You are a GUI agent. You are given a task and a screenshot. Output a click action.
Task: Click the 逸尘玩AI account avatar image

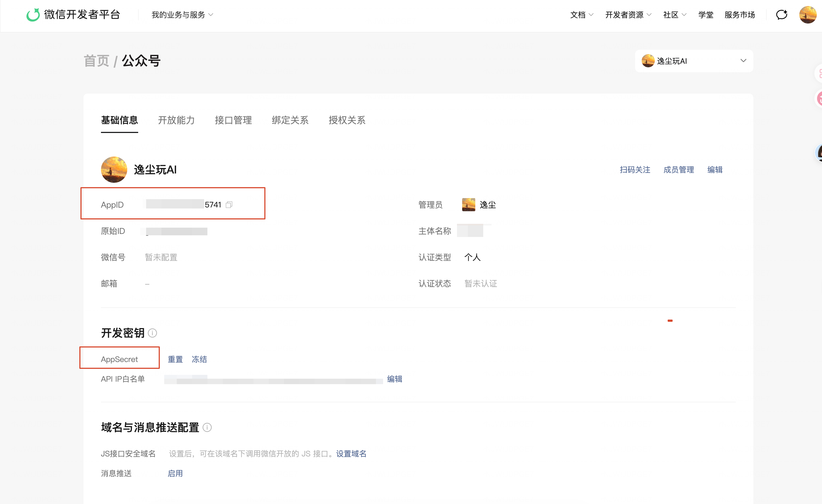coord(114,169)
